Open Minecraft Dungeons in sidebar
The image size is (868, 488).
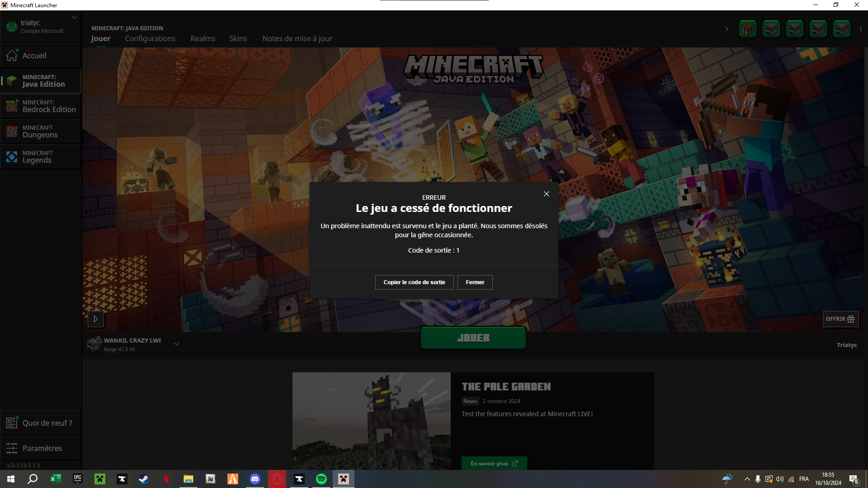pos(41,131)
